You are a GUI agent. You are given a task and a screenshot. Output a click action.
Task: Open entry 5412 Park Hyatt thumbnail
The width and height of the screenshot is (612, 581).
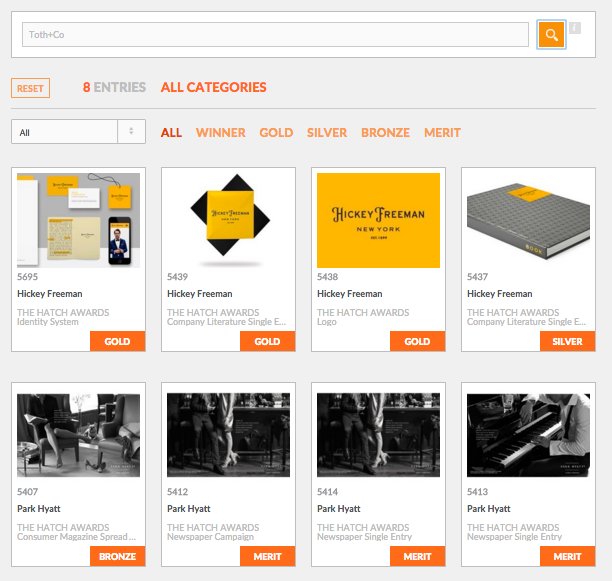228,435
